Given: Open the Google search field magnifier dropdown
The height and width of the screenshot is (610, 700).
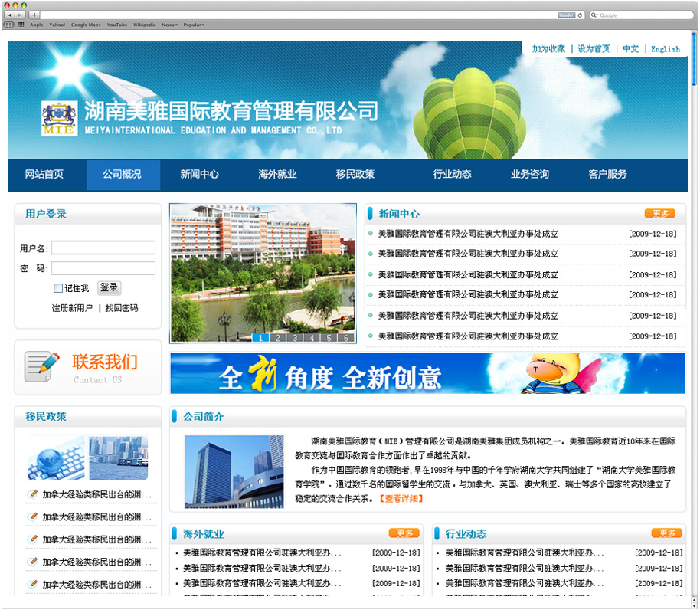Looking at the screenshot, I should pyautogui.click(x=595, y=15).
